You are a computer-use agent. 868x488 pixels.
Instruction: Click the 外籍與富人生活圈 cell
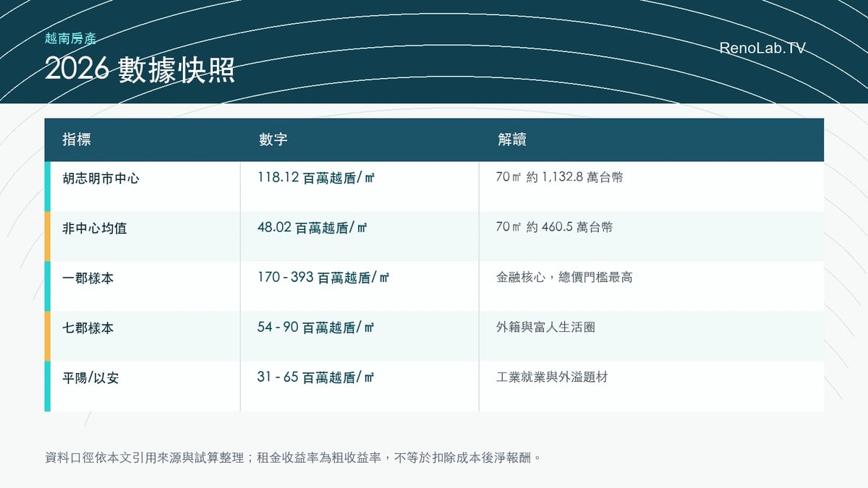[x=545, y=327]
